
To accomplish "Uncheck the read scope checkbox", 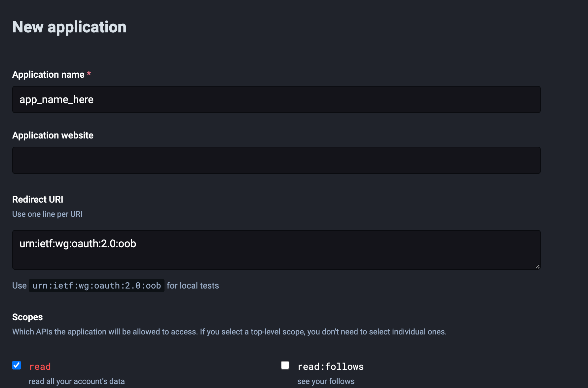I will [17, 365].
